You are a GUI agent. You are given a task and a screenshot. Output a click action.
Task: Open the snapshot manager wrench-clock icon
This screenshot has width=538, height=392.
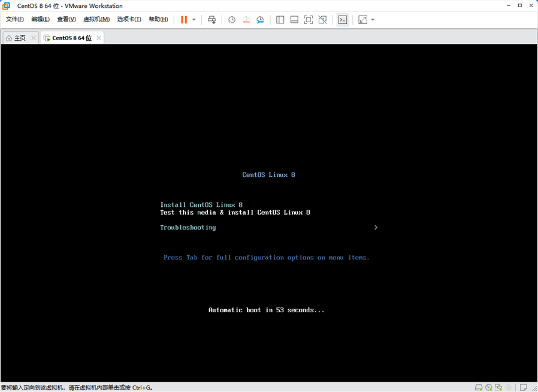[x=260, y=20]
